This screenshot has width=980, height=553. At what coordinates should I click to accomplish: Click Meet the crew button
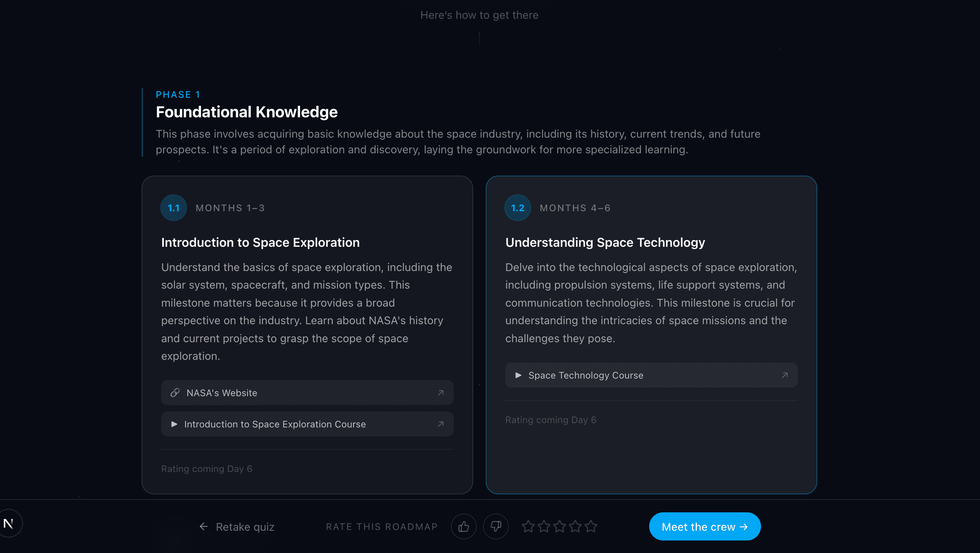(705, 526)
